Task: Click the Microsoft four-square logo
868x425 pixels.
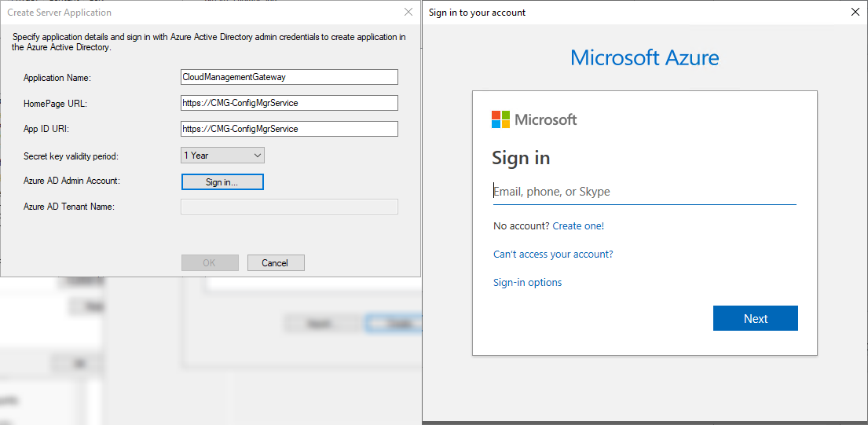Action: (x=500, y=119)
